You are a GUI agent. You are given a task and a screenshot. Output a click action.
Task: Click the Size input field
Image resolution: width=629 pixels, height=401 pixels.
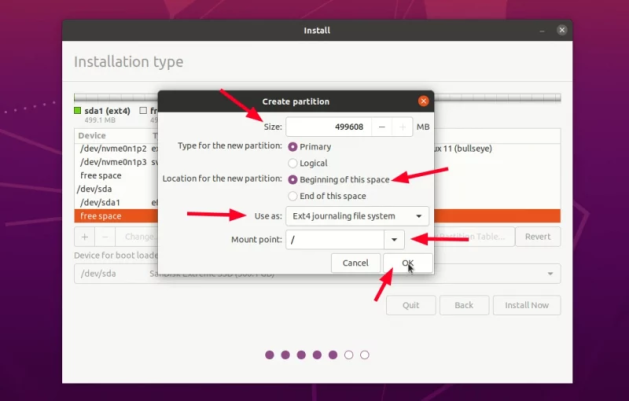[328, 127]
